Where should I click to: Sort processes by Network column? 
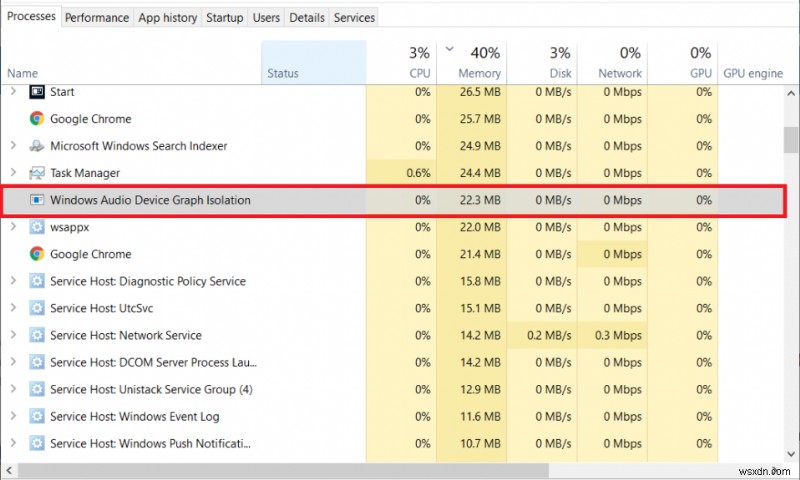click(612, 63)
